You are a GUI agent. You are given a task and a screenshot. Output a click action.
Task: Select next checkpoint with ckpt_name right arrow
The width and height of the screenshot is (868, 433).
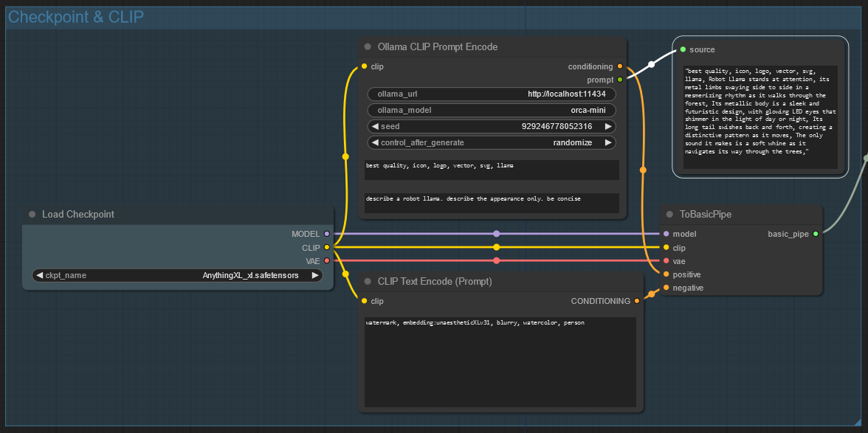pyautogui.click(x=315, y=275)
